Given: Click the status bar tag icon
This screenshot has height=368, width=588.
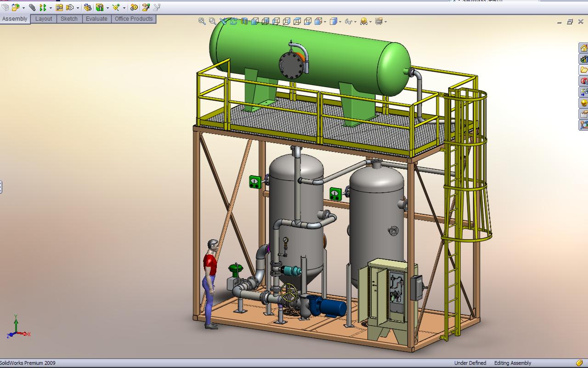Looking at the screenshot, I should coord(580,363).
